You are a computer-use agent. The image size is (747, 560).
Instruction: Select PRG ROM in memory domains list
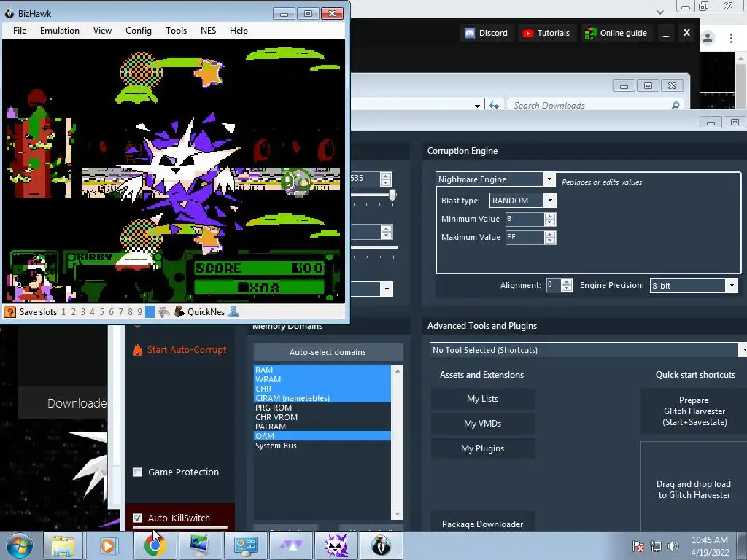tap(322, 408)
